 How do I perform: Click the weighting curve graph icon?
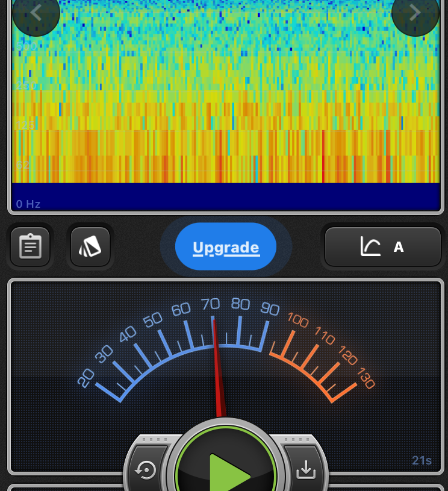370,246
